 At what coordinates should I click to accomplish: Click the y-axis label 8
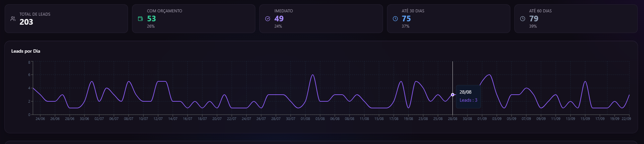click(29, 62)
